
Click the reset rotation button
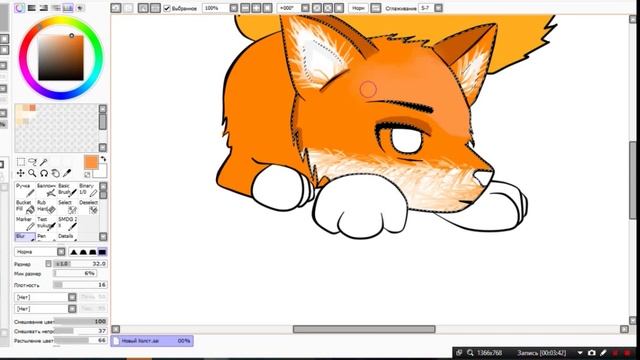click(339, 8)
